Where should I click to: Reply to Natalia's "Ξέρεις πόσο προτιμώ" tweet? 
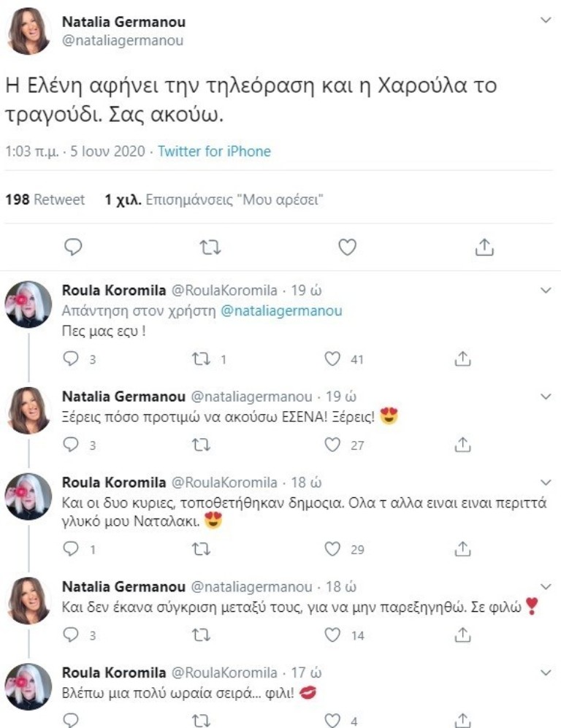click(x=72, y=444)
